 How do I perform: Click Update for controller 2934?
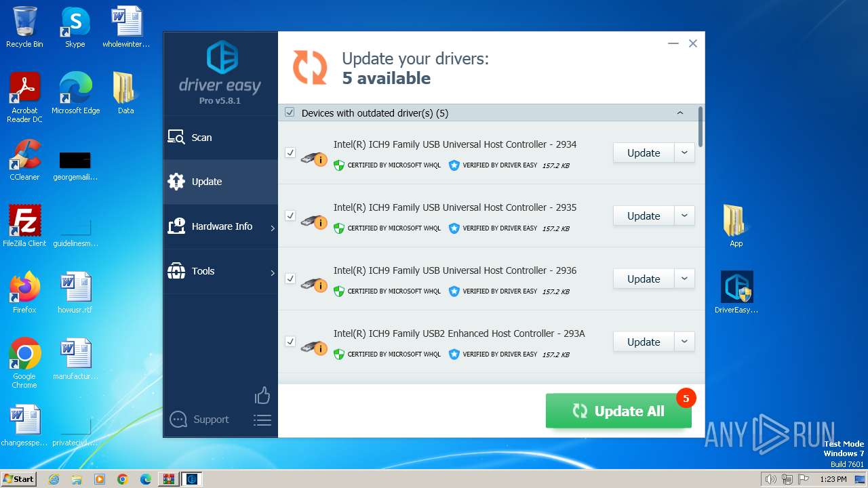(644, 153)
